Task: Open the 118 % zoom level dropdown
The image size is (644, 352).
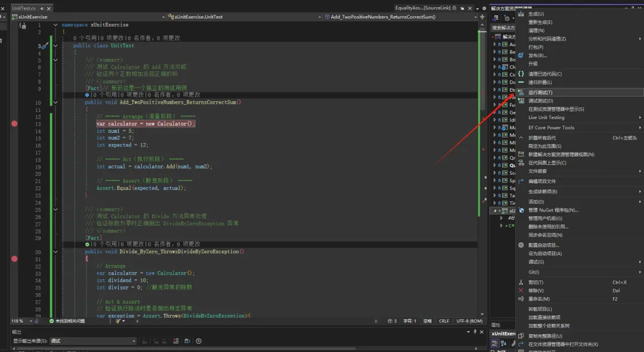Action: [22, 321]
